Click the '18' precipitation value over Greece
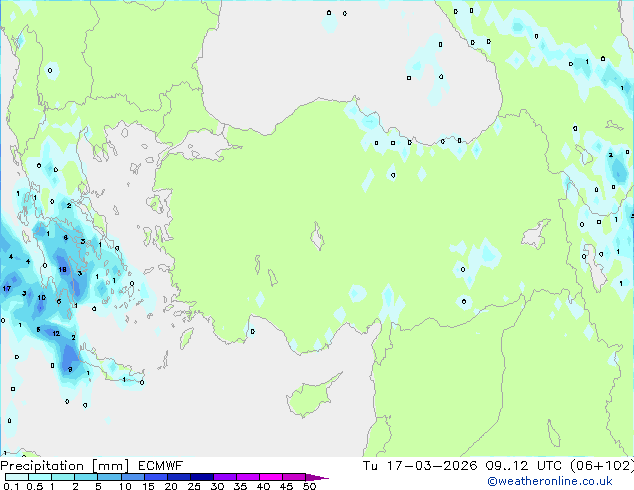Screen dimensions: 634x490 click(x=62, y=270)
